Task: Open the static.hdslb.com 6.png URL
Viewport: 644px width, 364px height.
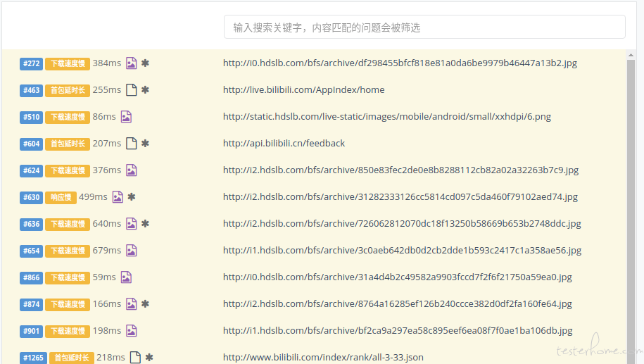Action: [x=386, y=117]
